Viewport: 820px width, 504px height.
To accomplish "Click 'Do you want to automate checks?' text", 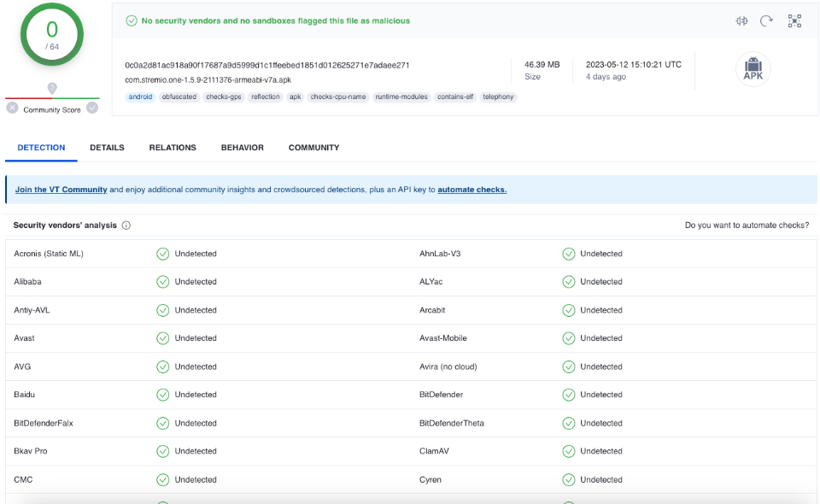I will 747,226.
